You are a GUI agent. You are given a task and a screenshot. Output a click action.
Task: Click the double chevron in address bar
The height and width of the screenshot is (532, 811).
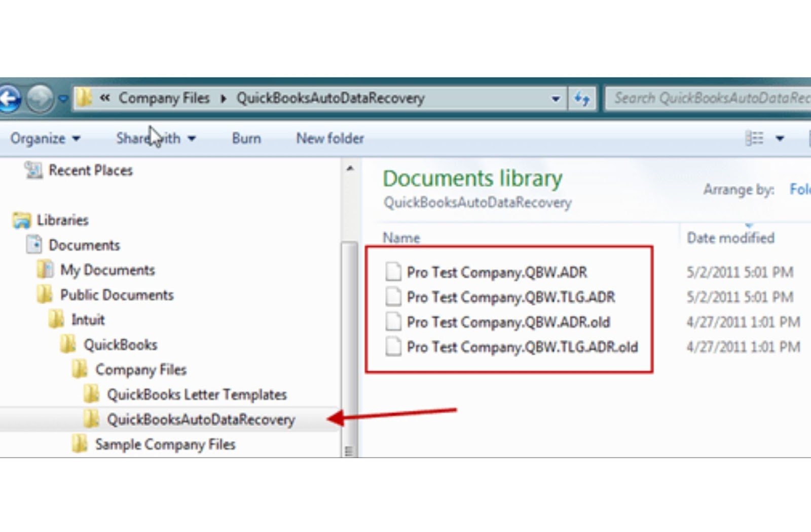(104, 98)
